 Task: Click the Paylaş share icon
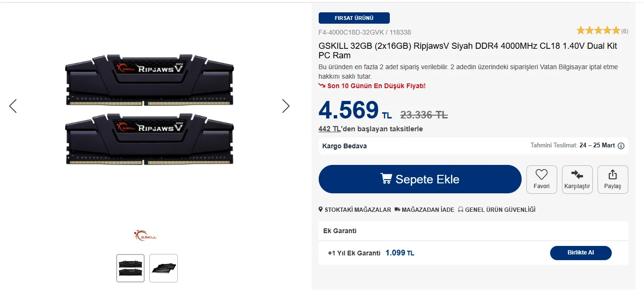[x=613, y=175]
